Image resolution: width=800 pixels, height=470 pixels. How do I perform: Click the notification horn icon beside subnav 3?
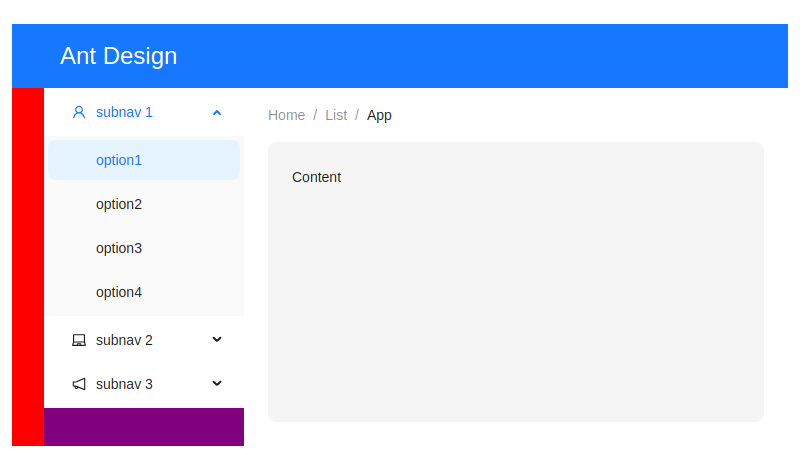point(79,384)
